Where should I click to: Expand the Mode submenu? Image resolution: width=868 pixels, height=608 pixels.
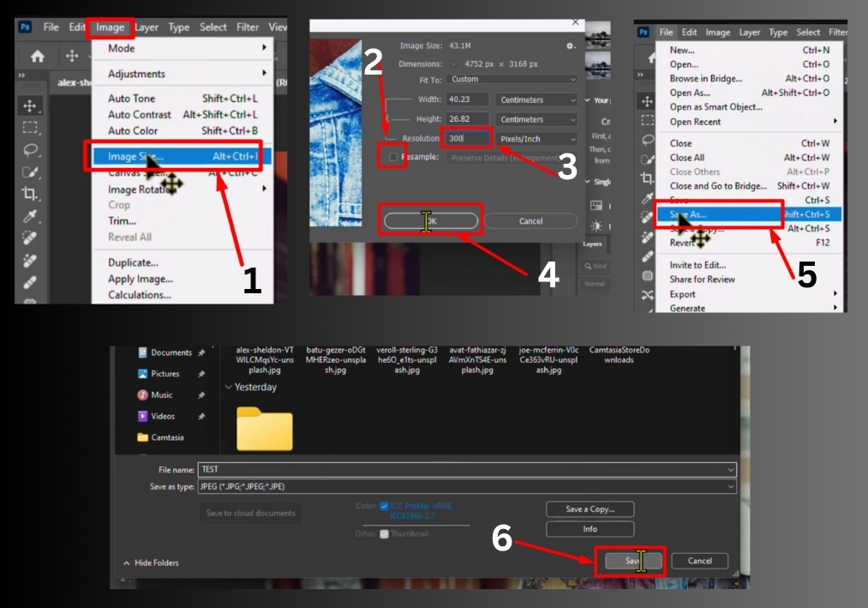pyautogui.click(x=183, y=48)
